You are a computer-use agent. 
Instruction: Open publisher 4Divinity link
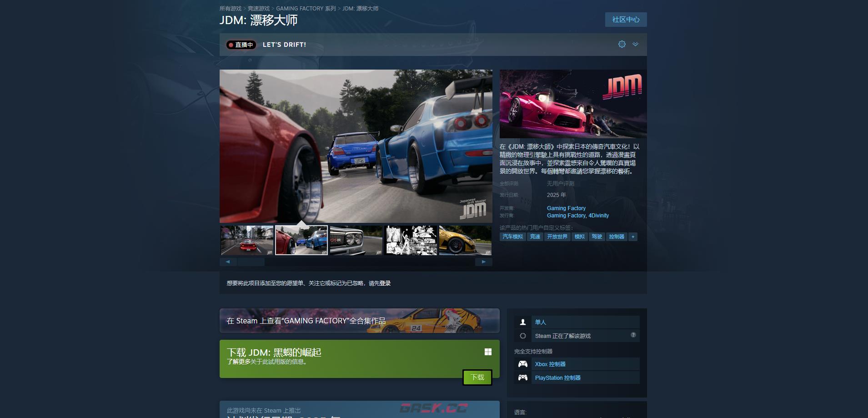click(x=598, y=216)
